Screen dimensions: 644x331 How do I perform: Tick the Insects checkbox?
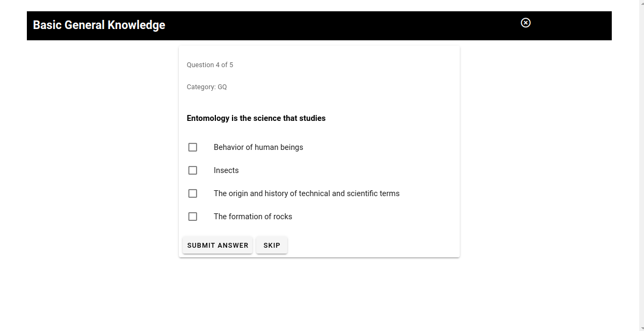(x=193, y=170)
